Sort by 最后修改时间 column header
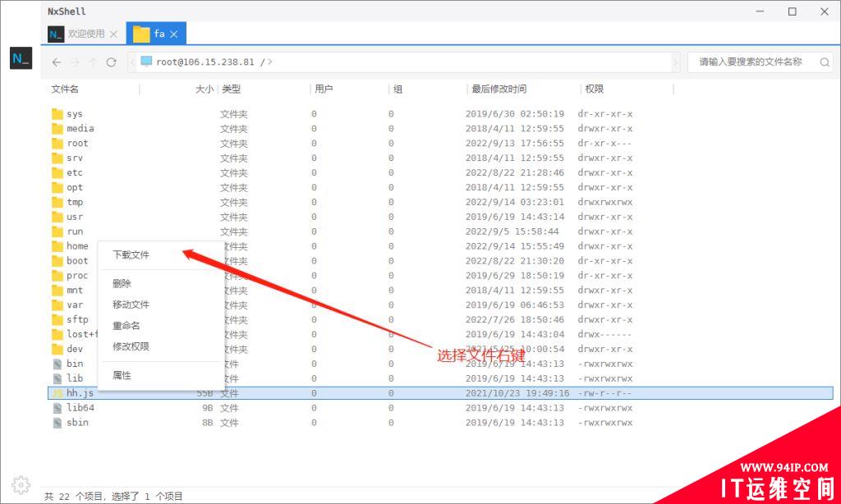 pyautogui.click(x=499, y=89)
